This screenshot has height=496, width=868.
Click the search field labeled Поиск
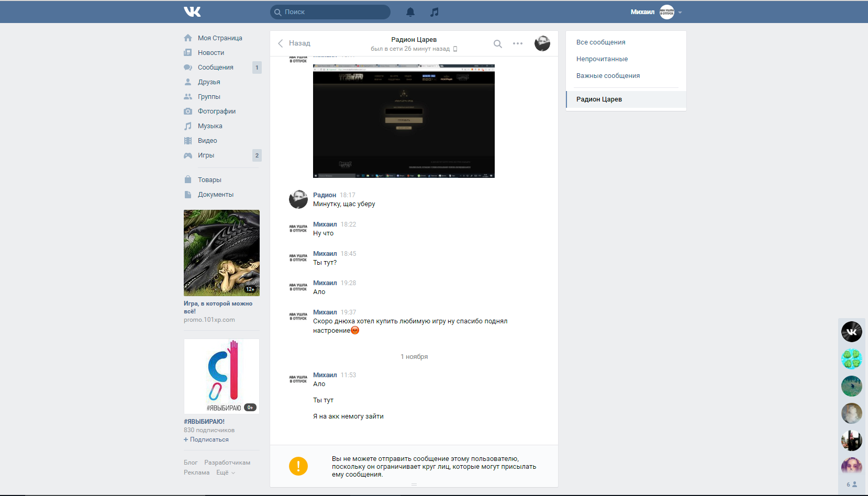pyautogui.click(x=330, y=12)
